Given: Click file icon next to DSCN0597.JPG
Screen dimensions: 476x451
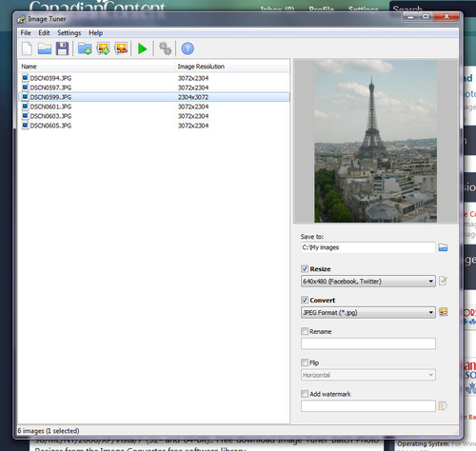Looking at the screenshot, I should pyautogui.click(x=25, y=88).
